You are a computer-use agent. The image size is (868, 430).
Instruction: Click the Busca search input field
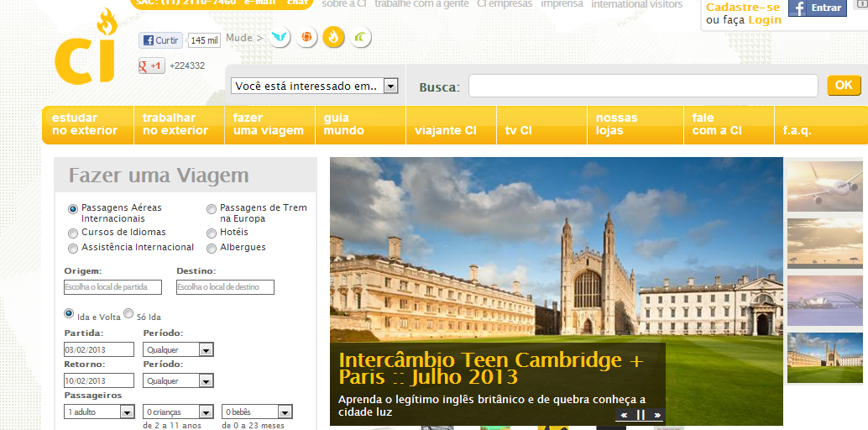[643, 86]
